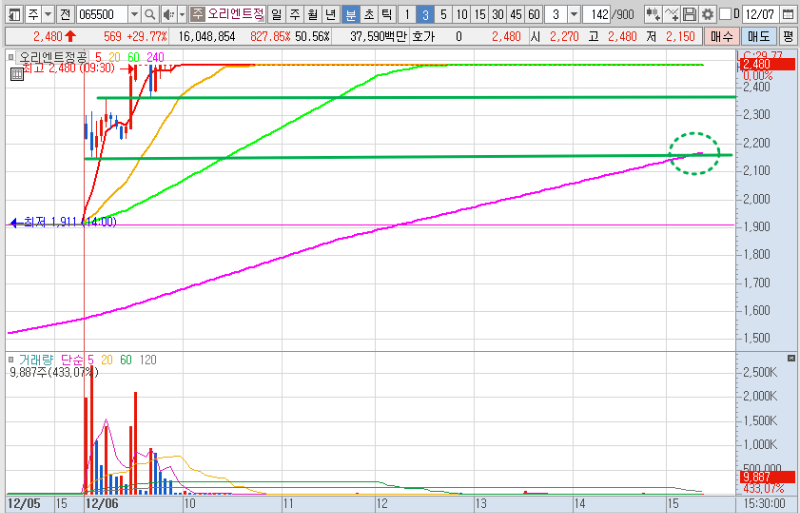
Task: Click the save chart floppy icon
Action: point(689,14)
